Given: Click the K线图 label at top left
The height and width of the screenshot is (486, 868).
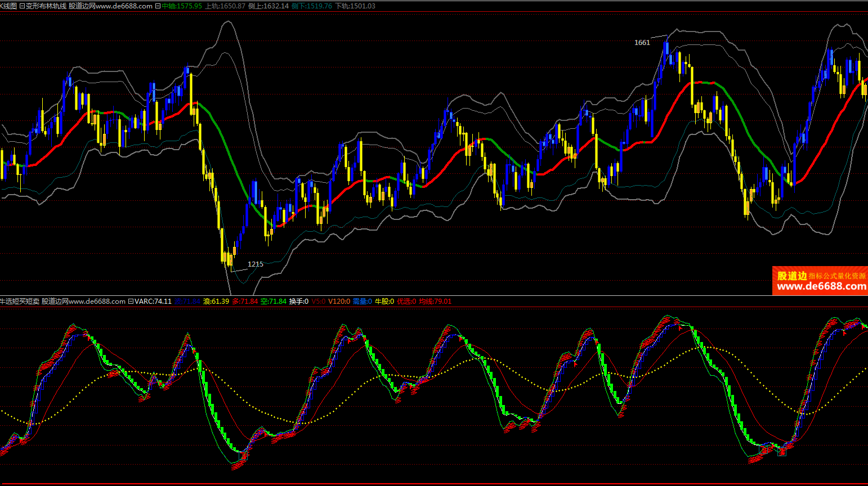Looking at the screenshot, I should 8,6.
